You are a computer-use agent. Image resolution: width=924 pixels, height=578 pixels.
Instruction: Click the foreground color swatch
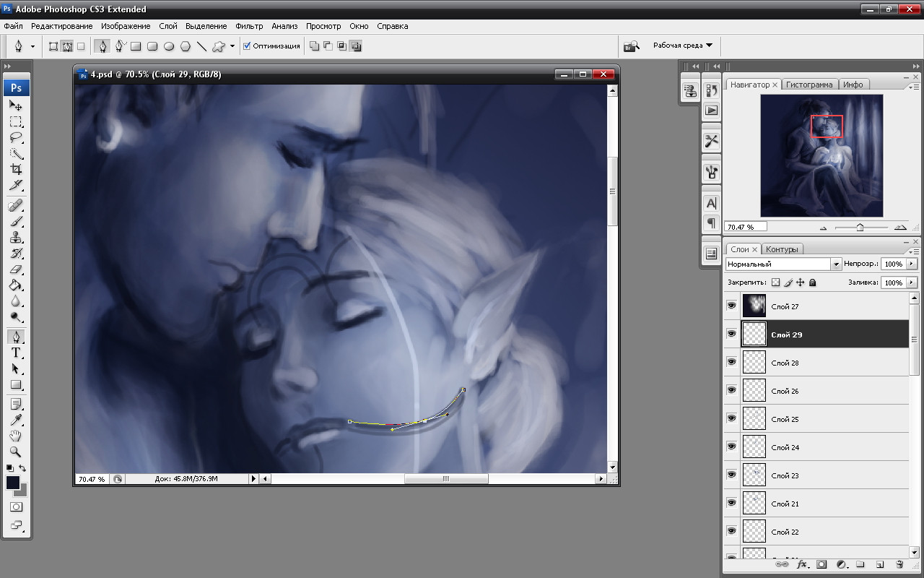pyautogui.click(x=13, y=483)
